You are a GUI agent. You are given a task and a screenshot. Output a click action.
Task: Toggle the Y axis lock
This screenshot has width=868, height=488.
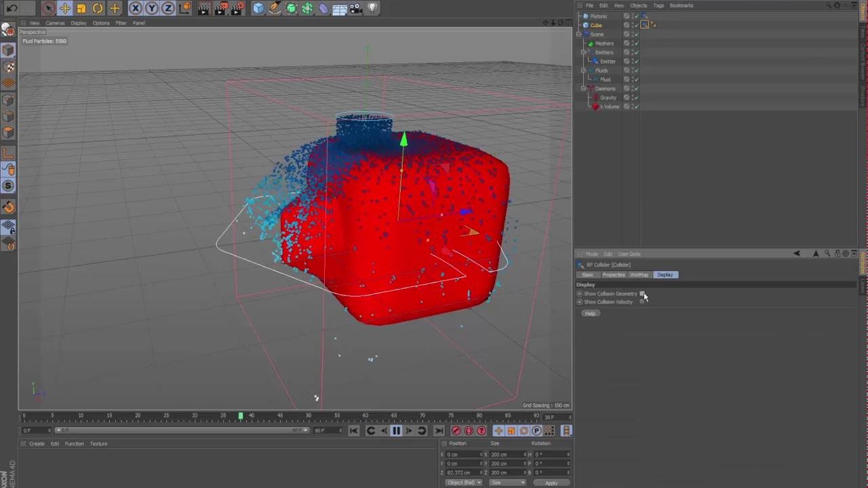[152, 8]
